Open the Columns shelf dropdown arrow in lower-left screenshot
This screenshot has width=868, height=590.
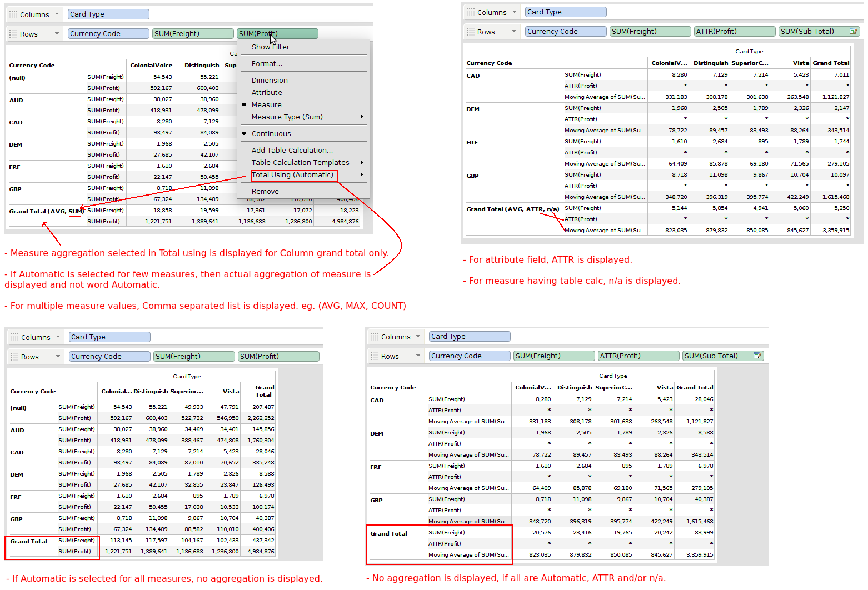[58, 337]
